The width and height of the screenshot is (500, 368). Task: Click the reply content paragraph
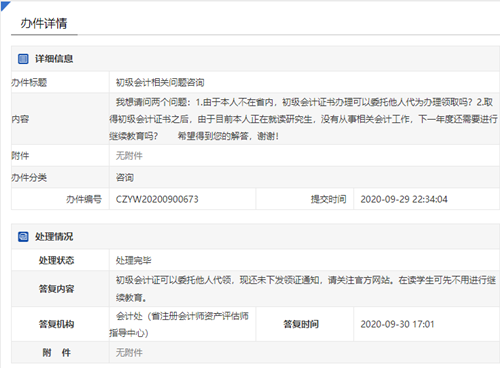click(x=306, y=289)
